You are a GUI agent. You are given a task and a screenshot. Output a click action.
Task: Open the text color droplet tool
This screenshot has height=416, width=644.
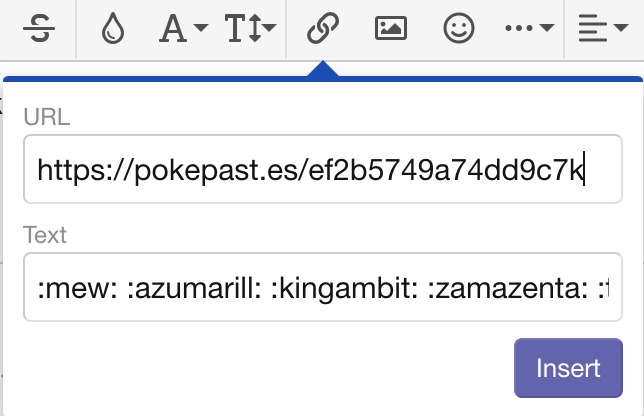click(112, 30)
